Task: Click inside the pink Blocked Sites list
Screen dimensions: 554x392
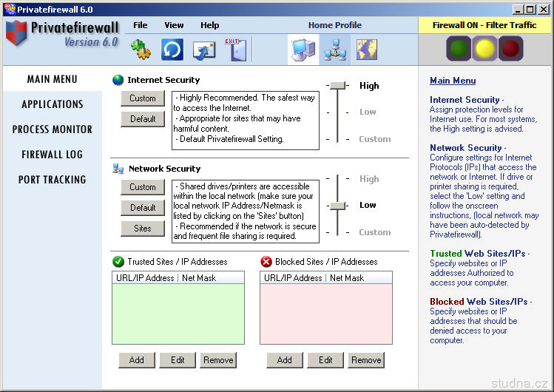Action: pos(326,314)
